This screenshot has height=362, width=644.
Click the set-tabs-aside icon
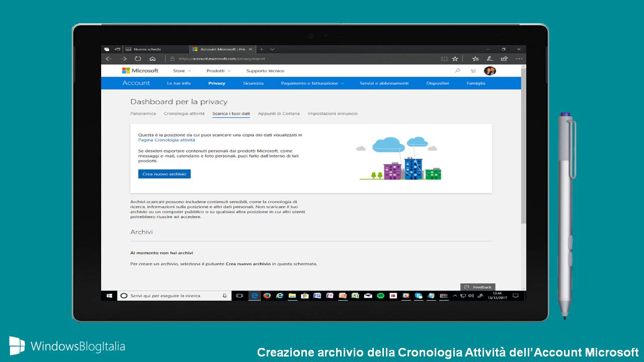(117, 49)
